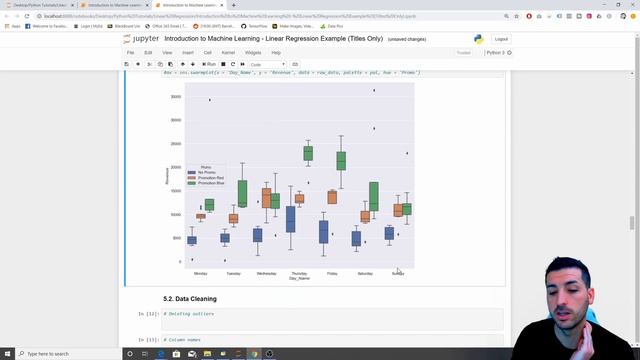
Task: Go back in the browser
Action: pyautogui.click(x=7, y=16)
